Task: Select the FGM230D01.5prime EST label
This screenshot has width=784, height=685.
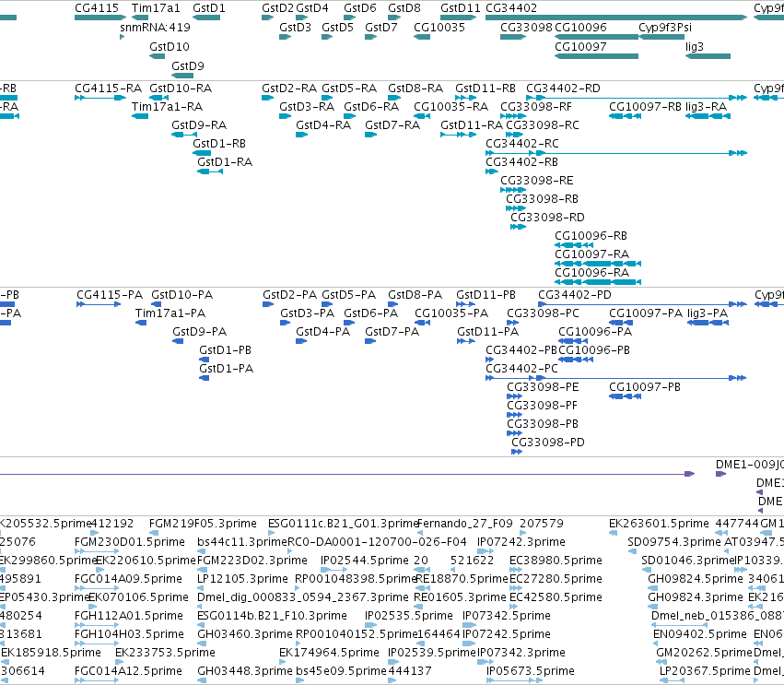Action: (130, 542)
